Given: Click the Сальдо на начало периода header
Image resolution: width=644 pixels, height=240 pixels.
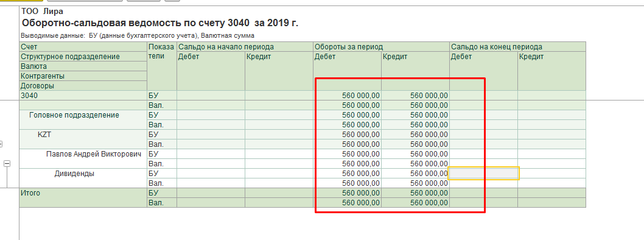Looking at the screenshot, I should coord(245,47).
